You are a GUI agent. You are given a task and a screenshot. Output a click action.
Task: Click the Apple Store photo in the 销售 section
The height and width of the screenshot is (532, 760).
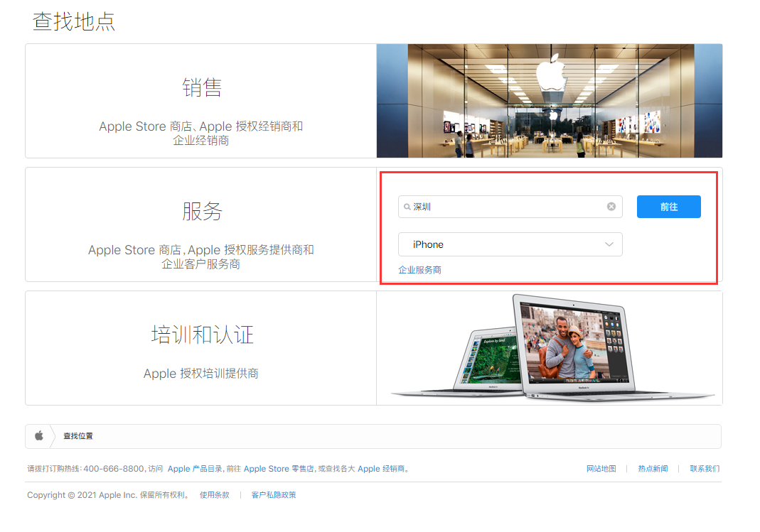tap(550, 100)
